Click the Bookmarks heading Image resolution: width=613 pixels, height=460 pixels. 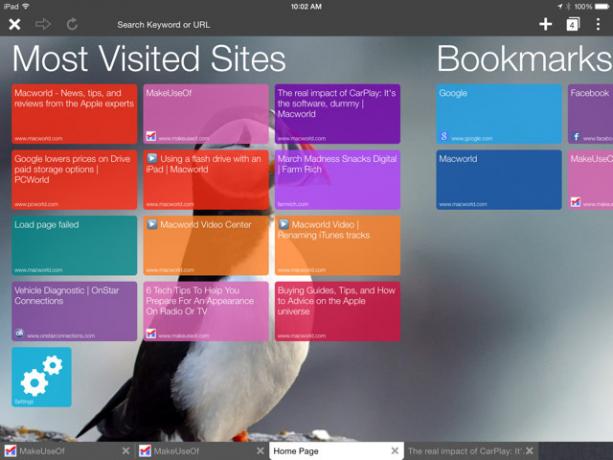[x=524, y=59]
